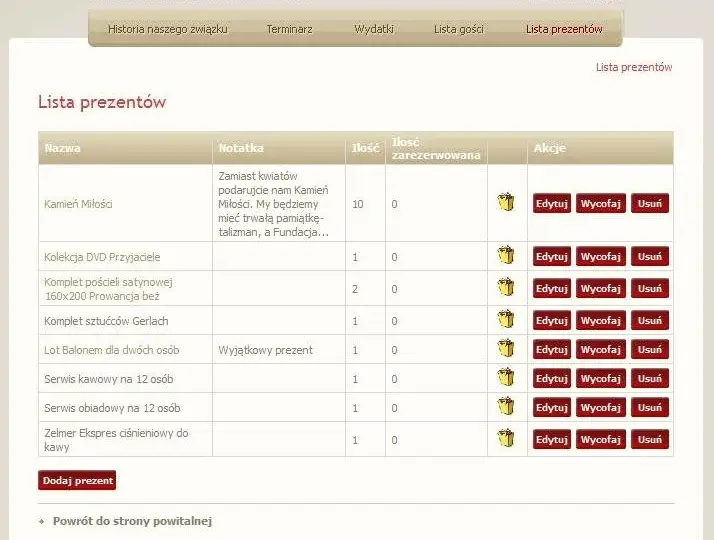Click gift icon for Serwis obiadowy row
Screen dimensions: 714x540
pyautogui.click(x=506, y=406)
